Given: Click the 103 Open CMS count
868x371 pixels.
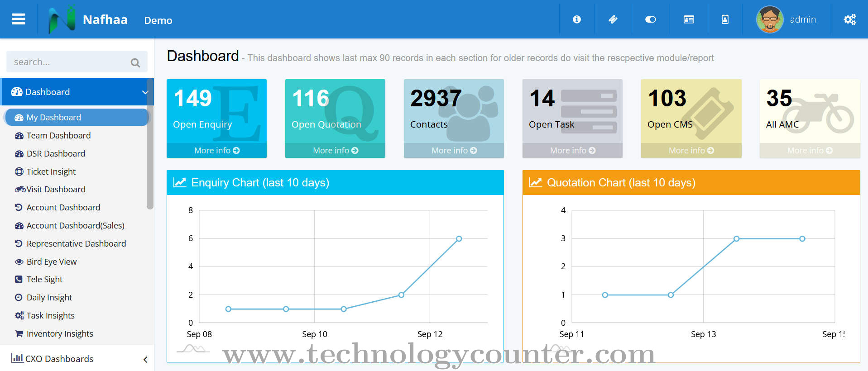Looking at the screenshot, I should (x=667, y=98).
